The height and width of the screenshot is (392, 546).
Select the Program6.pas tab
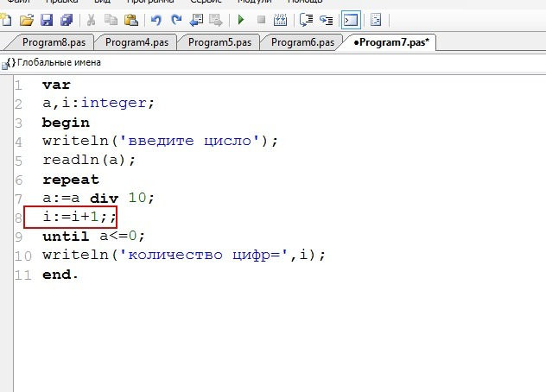tap(302, 42)
